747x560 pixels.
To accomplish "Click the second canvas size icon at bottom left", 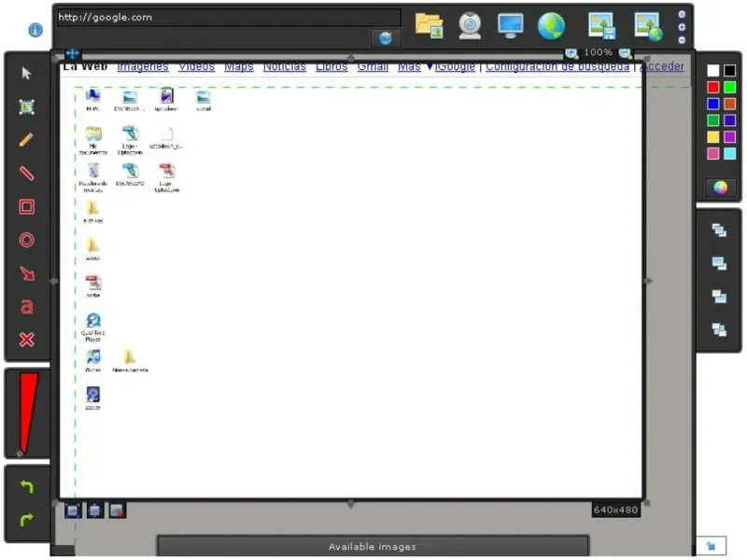I will (95, 511).
